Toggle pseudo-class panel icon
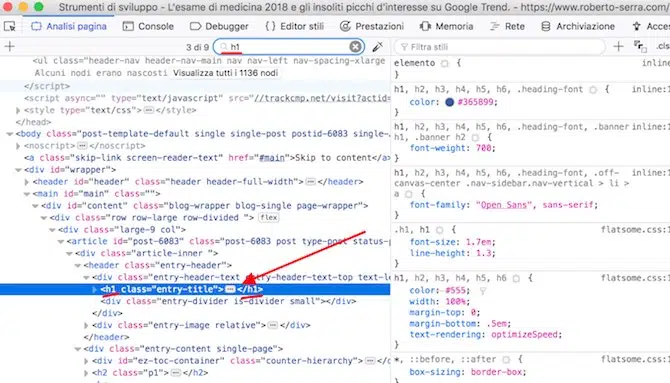Image resolution: width=670 pixels, height=383 pixels. (x=640, y=46)
